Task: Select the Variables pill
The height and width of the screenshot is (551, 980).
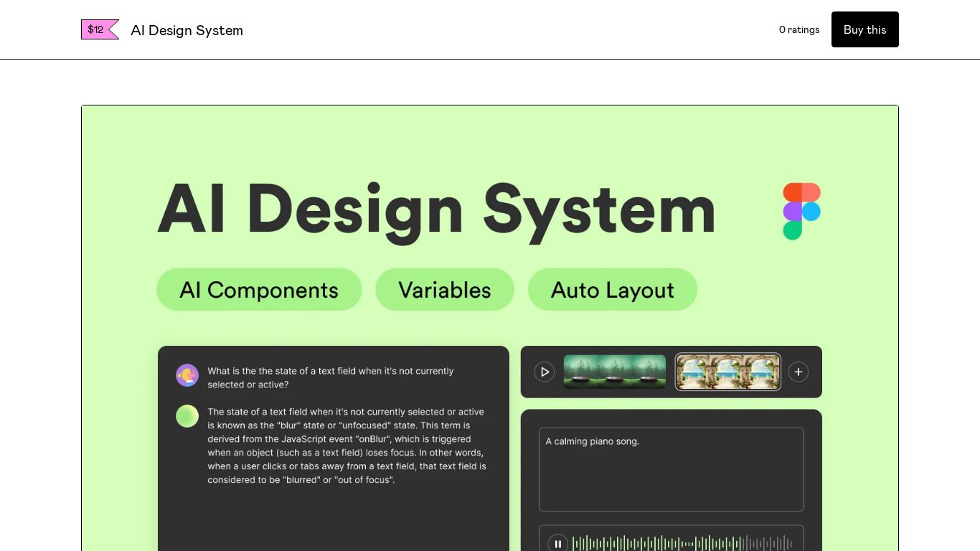Action: point(444,290)
